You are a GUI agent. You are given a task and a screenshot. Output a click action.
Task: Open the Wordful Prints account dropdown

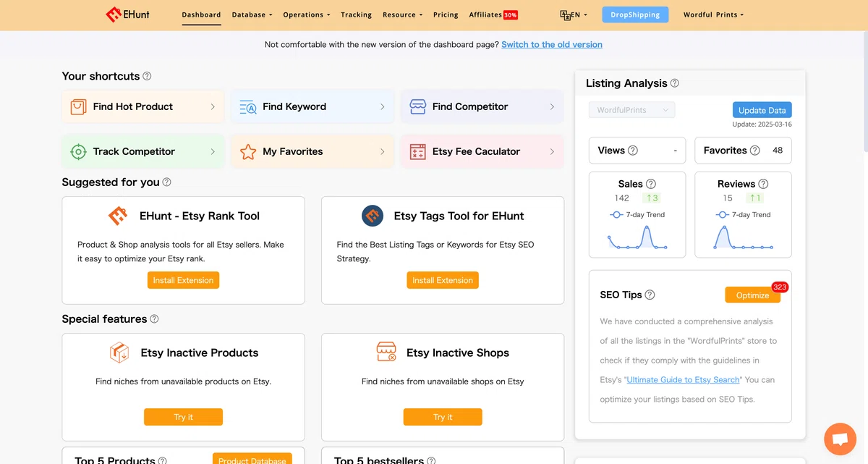click(713, 14)
